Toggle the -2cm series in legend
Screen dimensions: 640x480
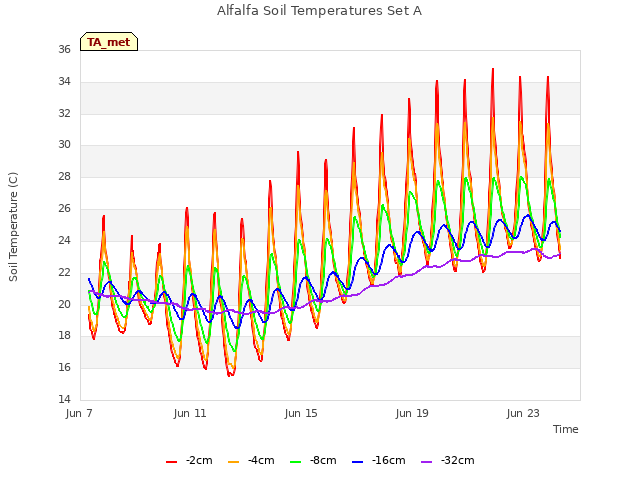click(189, 461)
